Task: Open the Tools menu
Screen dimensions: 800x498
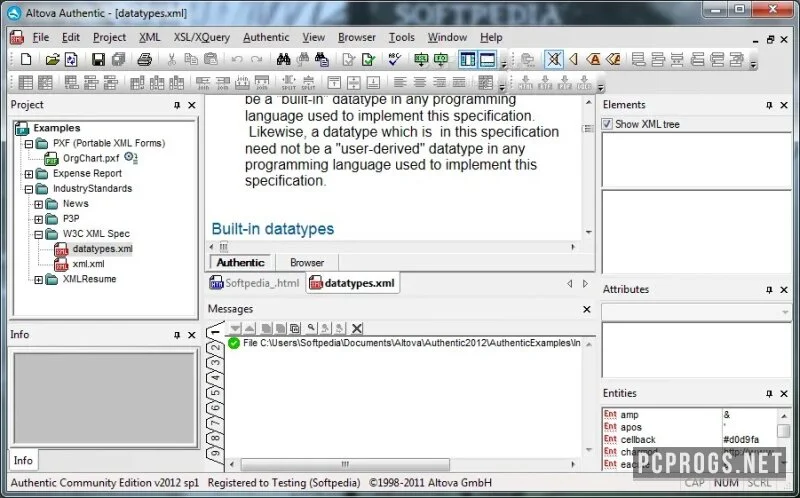Action: (x=402, y=37)
